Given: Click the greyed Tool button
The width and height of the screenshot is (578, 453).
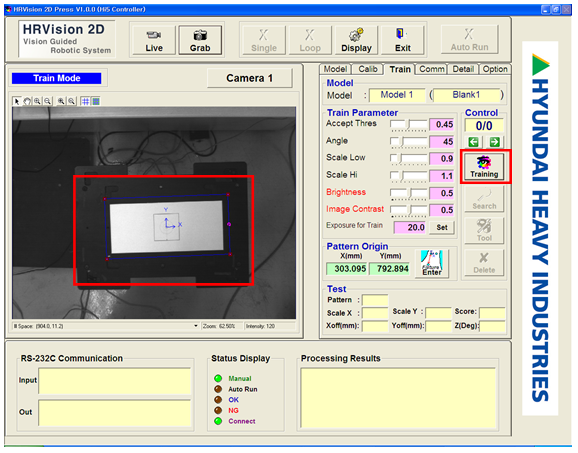Looking at the screenshot, I should point(484,231).
